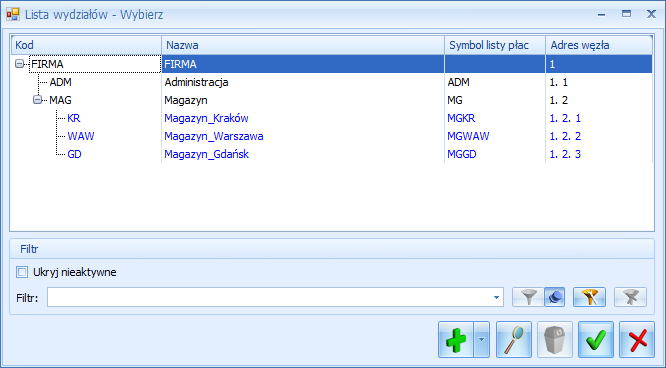Sort by the Nazwa column header
The width and height of the screenshot is (666, 368).
[x=303, y=45]
